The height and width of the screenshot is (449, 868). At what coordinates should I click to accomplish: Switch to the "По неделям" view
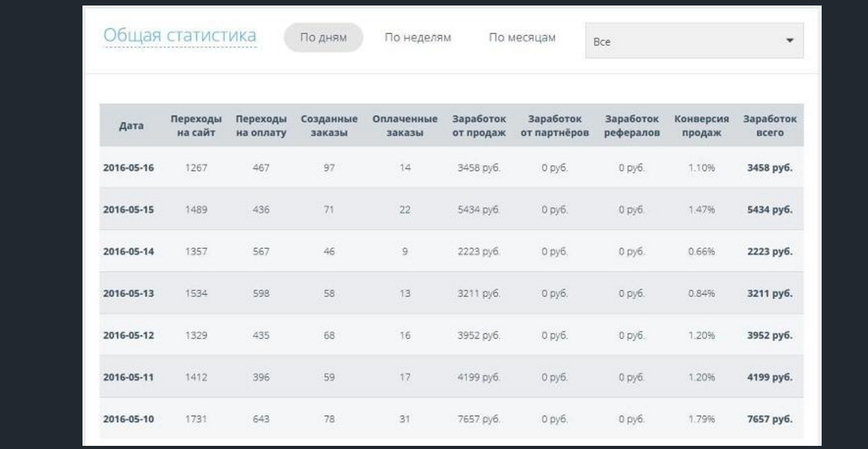(x=417, y=38)
